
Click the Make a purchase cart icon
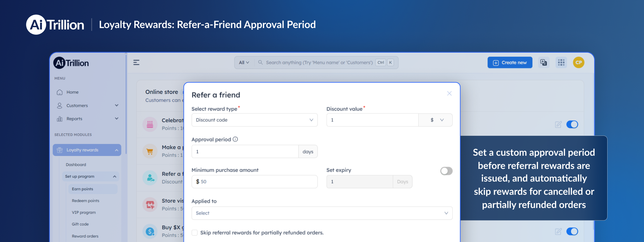point(150,151)
